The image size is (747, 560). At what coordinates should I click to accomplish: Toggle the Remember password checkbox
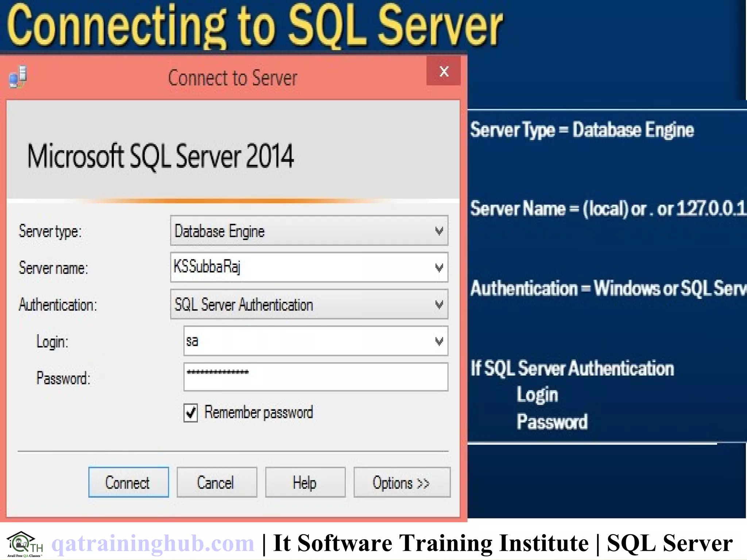pyautogui.click(x=191, y=413)
